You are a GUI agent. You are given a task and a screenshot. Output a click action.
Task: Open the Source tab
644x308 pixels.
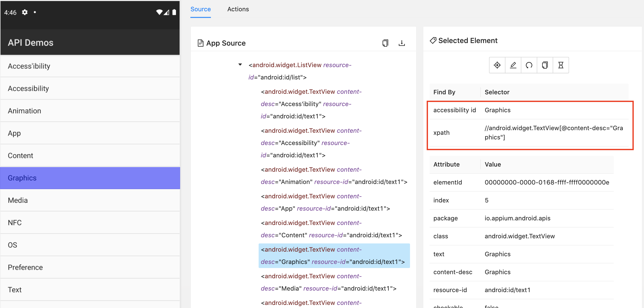pos(200,9)
